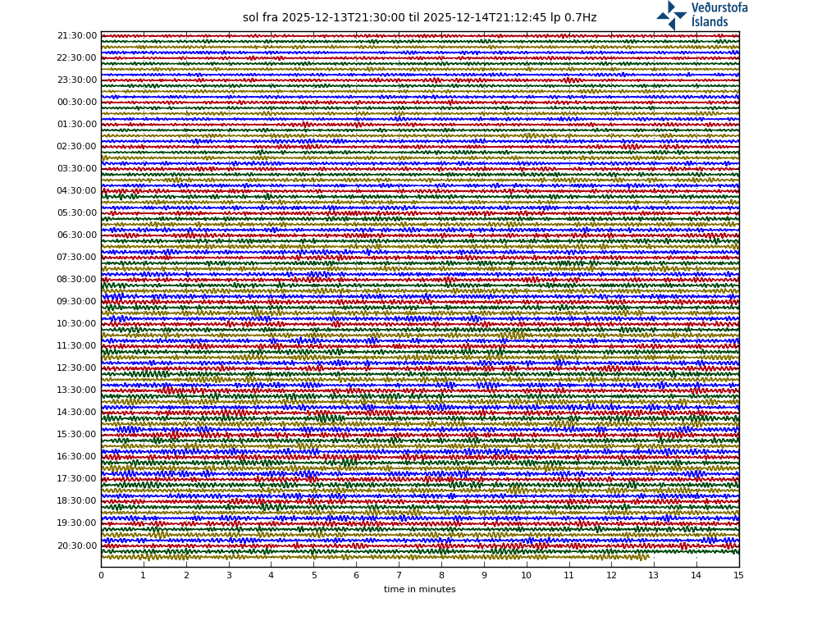Image resolution: width=840 pixels, height=630 pixels.
Task: Click the 00:30:00 row time label
Action: pyautogui.click(x=77, y=103)
